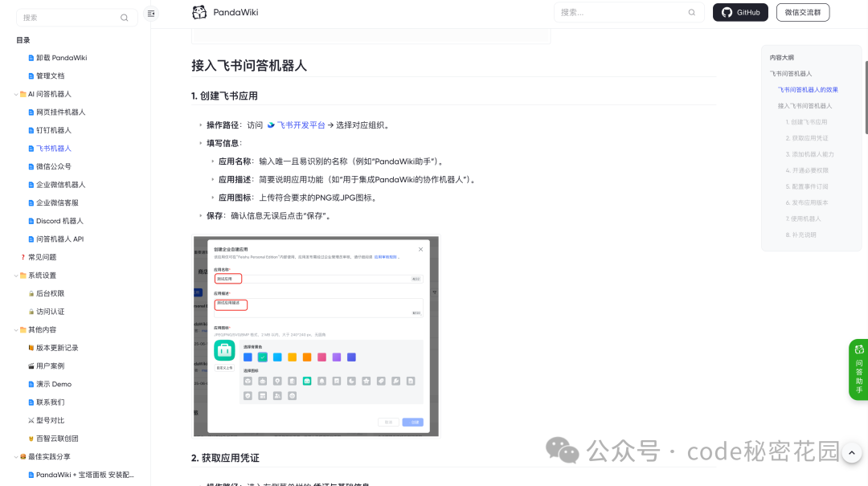The width and height of the screenshot is (868, 486).
Task: Jump to outline item 飞书问答机器人的效果
Action: (808, 90)
